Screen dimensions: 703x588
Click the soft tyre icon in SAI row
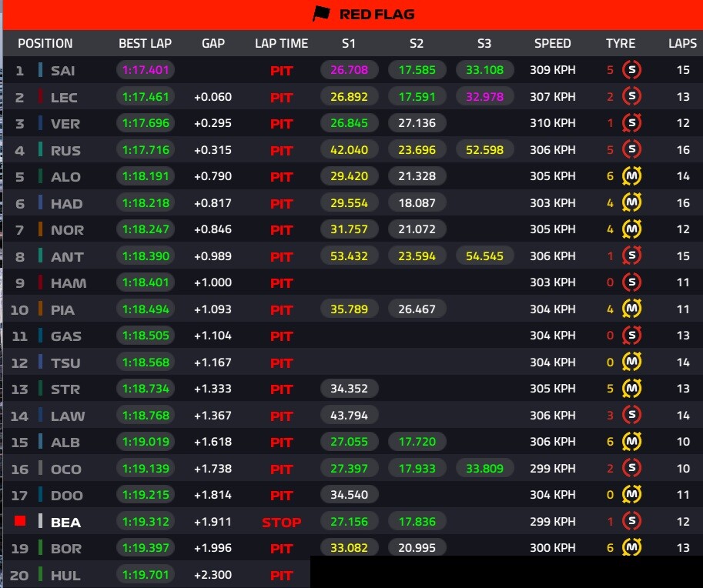[x=631, y=70]
